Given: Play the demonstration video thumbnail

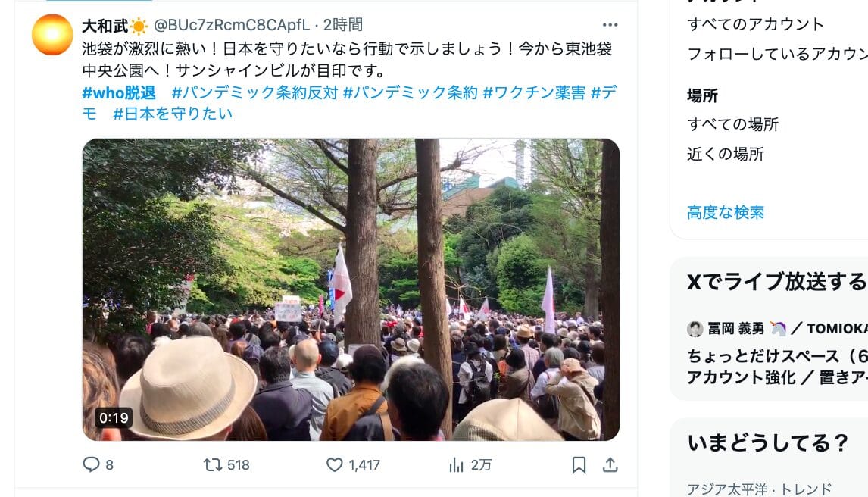Looking at the screenshot, I should click(351, 289).
